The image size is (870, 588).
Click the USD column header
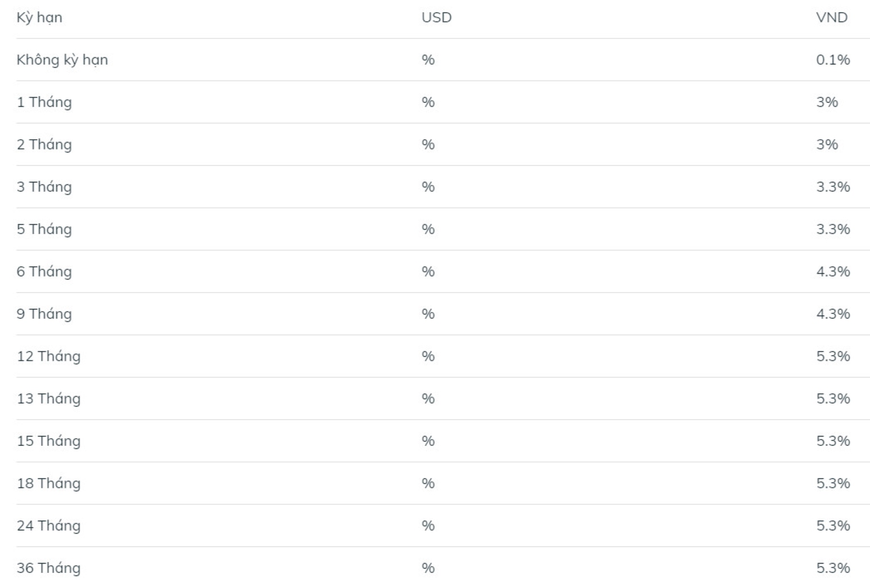[436, 17]
